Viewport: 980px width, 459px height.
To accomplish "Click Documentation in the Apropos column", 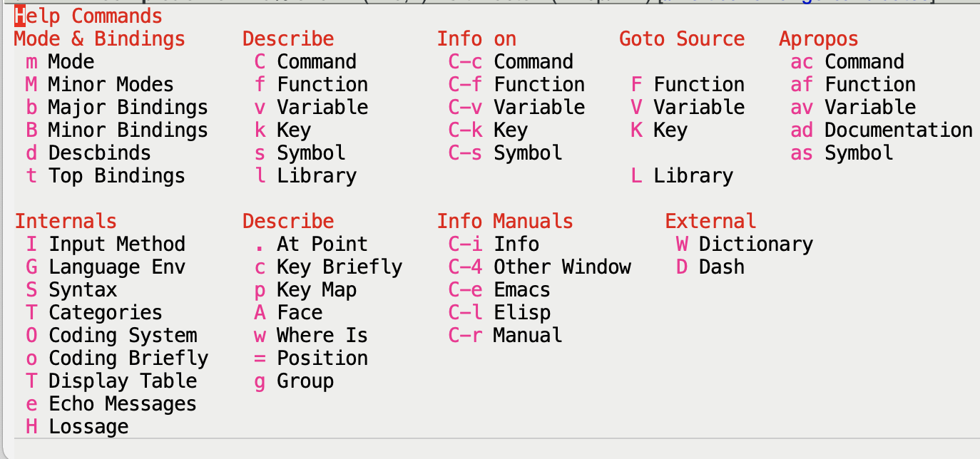I will [x=898, y=130].
